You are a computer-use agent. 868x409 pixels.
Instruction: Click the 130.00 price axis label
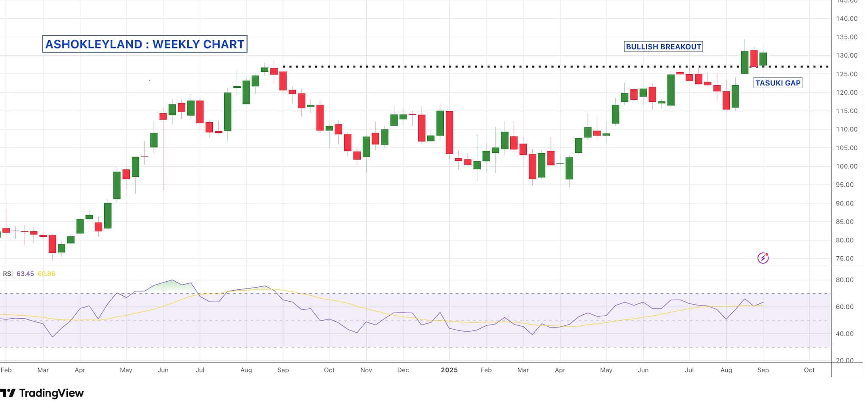pos(846,56)
